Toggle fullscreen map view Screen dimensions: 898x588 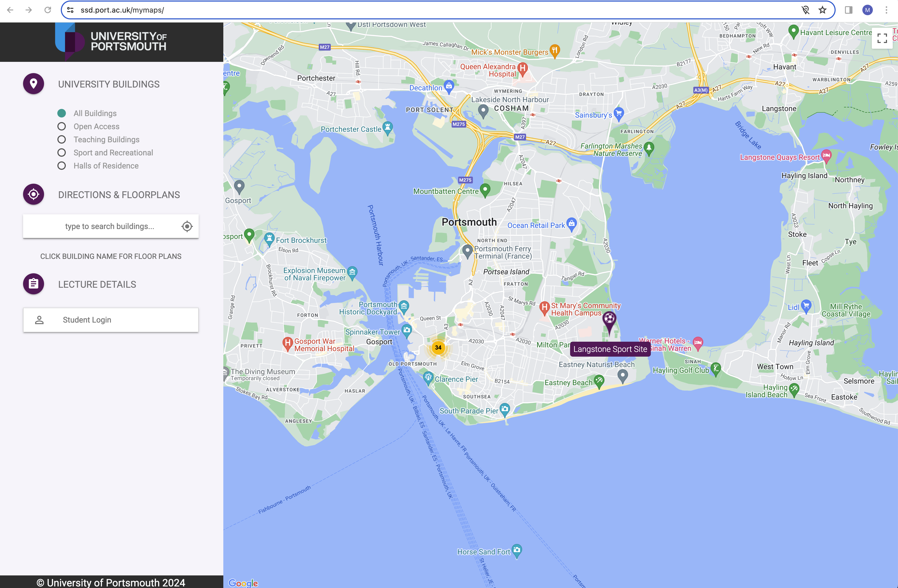click(x=882, y=38)
